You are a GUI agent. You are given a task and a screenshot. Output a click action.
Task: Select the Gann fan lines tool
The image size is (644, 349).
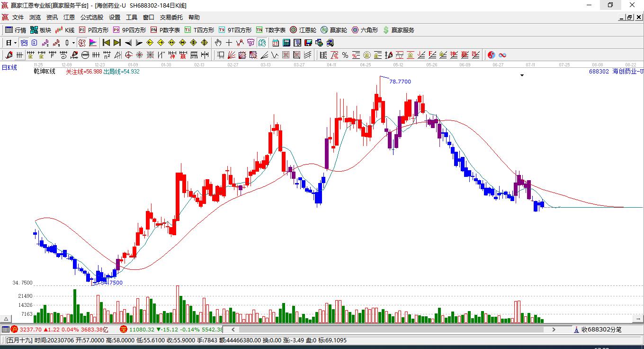[x=232, y=55]
